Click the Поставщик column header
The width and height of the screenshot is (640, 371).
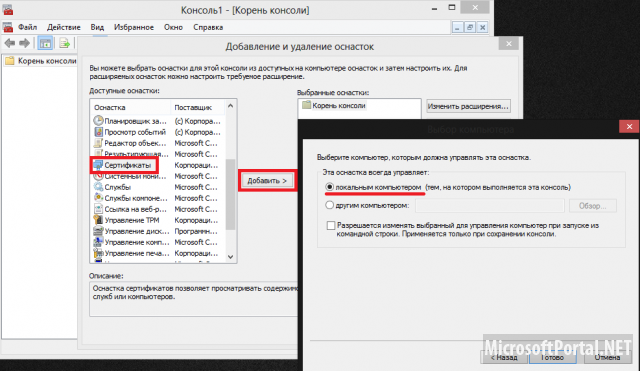[x=198, y=107]
